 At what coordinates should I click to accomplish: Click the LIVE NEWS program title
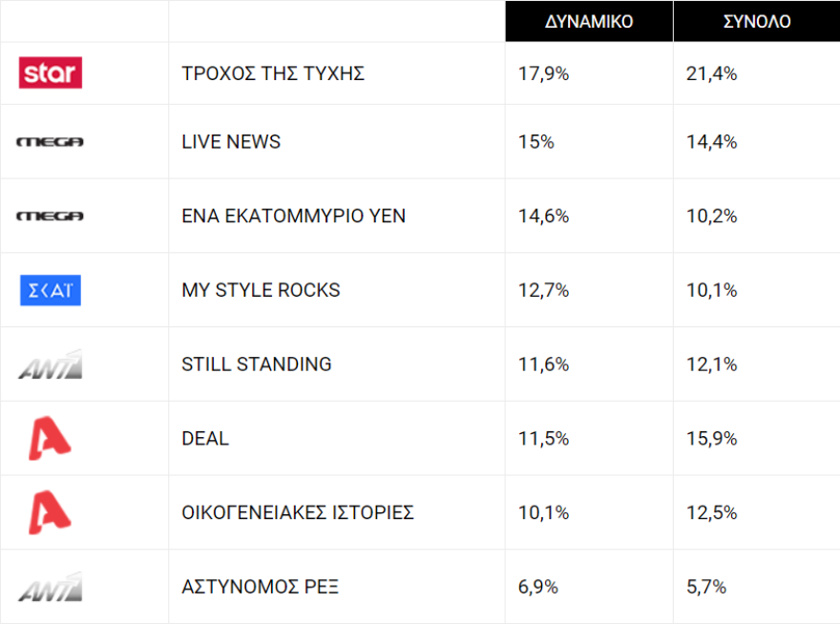pyautogui.click(x=231, y=142)
